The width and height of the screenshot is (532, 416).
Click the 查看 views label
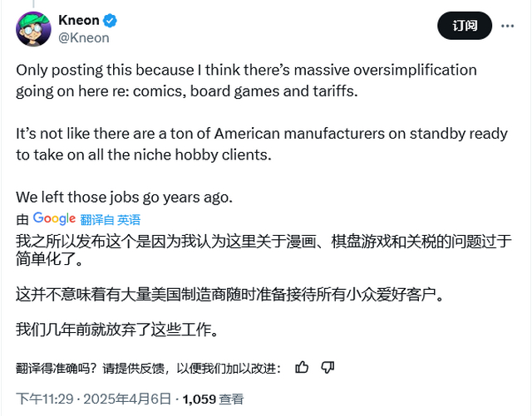tap(232, 399)
